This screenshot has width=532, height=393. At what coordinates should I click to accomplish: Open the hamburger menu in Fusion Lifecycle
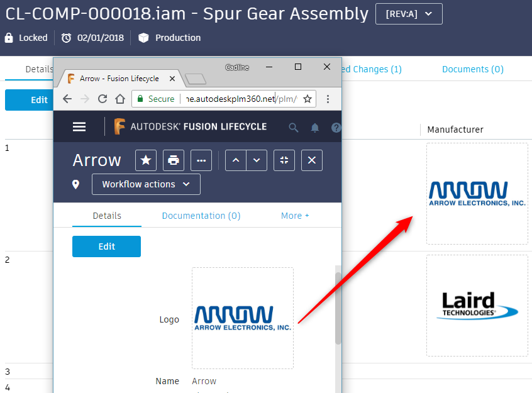pos(79,126)
